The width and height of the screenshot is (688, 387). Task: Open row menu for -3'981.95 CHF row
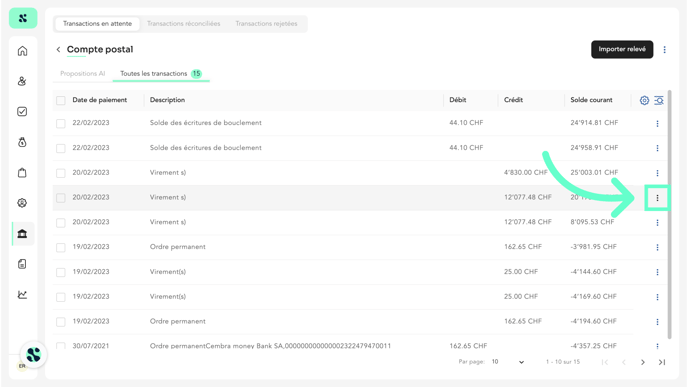click(657, 247)
